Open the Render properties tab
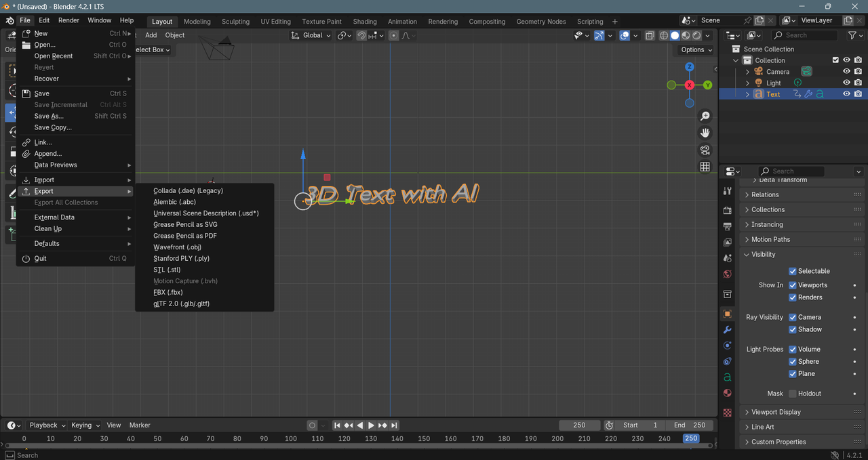Viewport: 868px width, 460px height. click(x=728, y=210)
